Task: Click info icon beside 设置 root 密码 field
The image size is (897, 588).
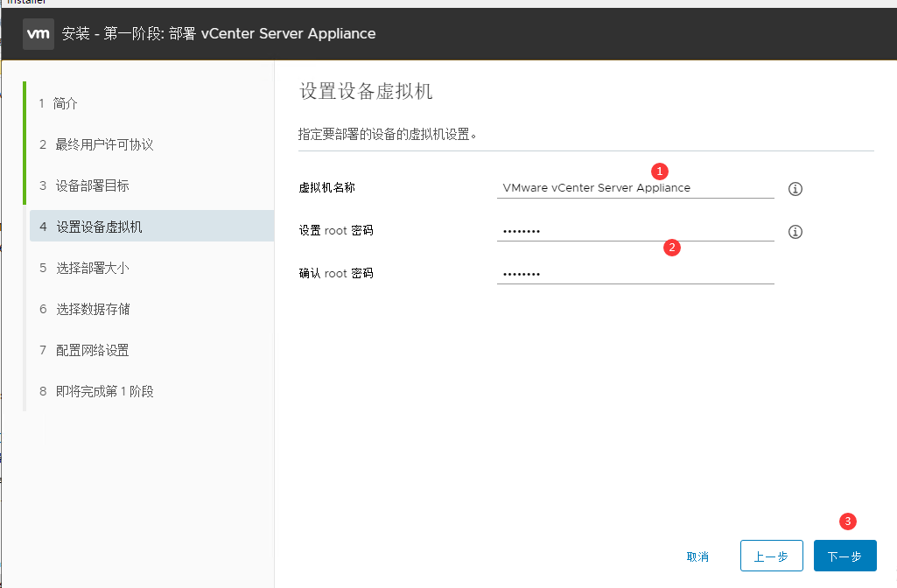Action: [x=795, y=232]
